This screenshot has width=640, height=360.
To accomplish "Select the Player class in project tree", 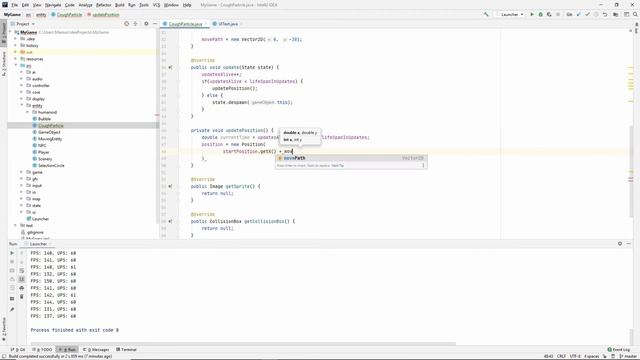I will point(43,152).
